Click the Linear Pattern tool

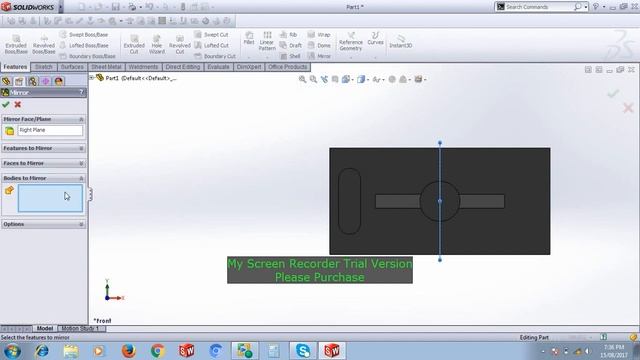267,41
